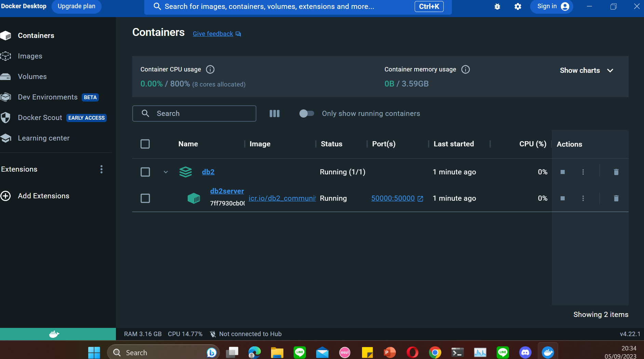The width and height of the screenshot is (644, 359).
Task: Open Docker settings gear icon
Action: click(x=518, y=6)
